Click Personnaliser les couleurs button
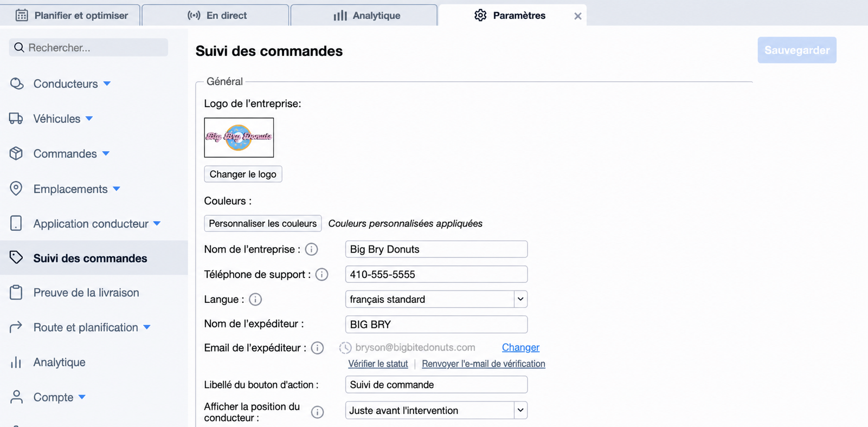Image resolution: width=868 pixels, height=427 pixels. pos(263,223)
